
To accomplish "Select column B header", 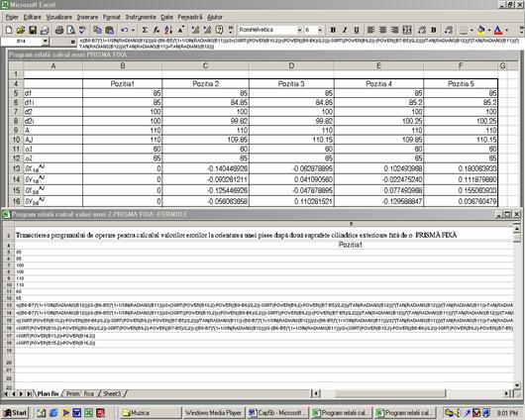I will point(123,66).
